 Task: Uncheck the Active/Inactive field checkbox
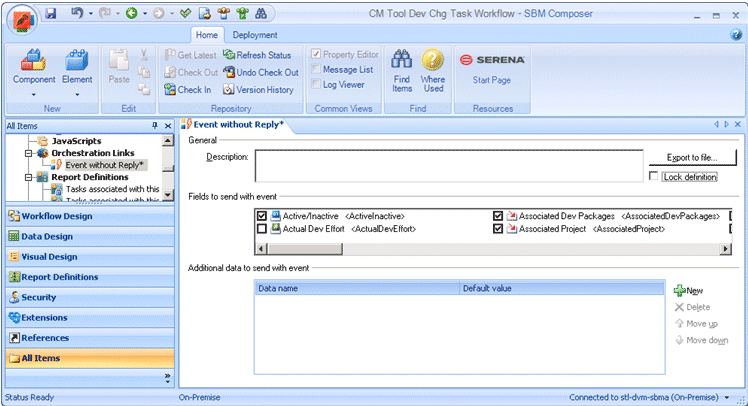coord(262,215)
